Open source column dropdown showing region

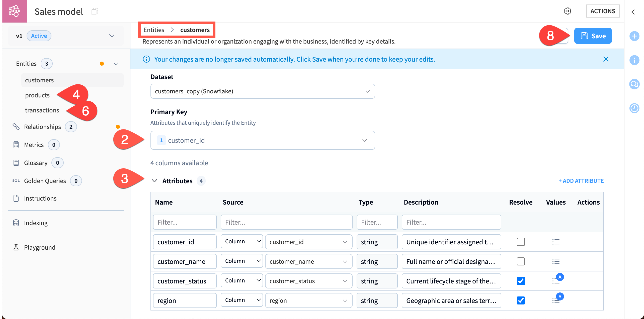(308, 300)
